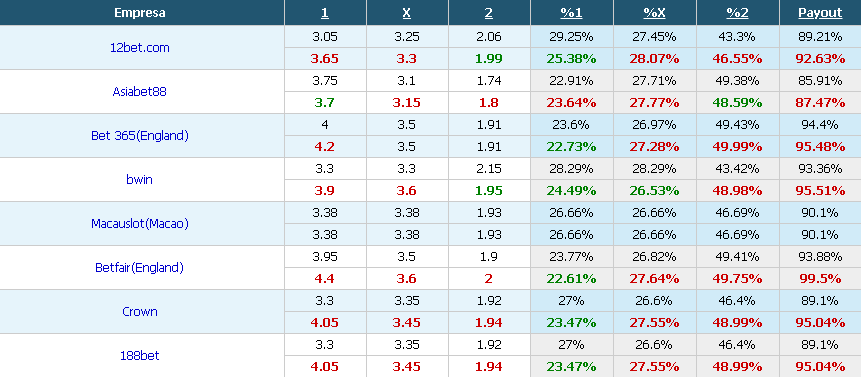
Task: Select the Macauslot(Macao) link
Action: coord(139,223)
